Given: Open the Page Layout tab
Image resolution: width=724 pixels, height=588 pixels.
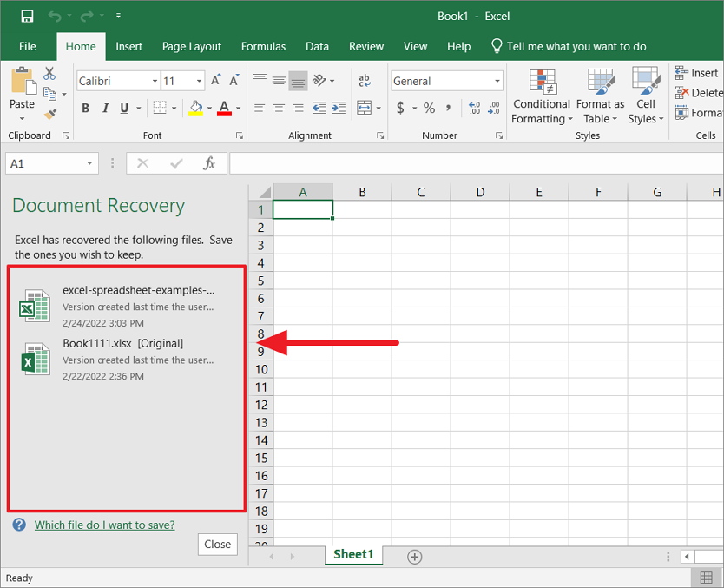Looking at the screenshot, I should click(x=192, y=46).
